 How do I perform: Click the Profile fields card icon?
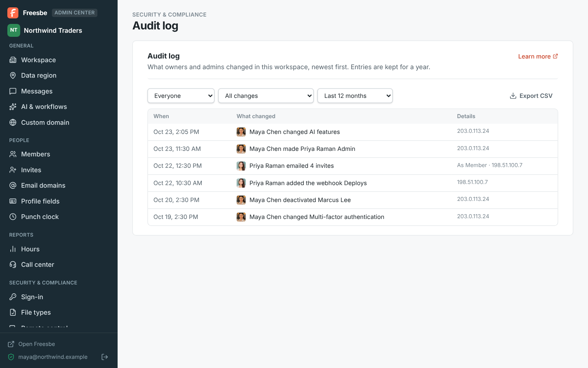[13, 201]
